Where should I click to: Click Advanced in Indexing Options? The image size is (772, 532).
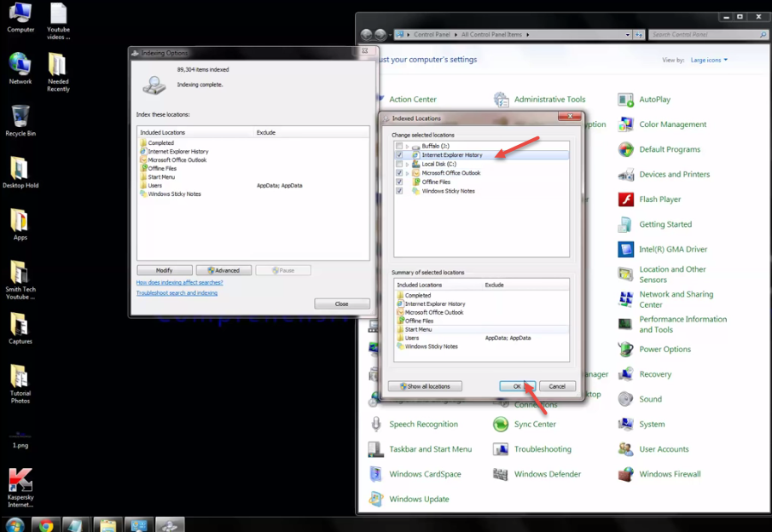(223, 270)
